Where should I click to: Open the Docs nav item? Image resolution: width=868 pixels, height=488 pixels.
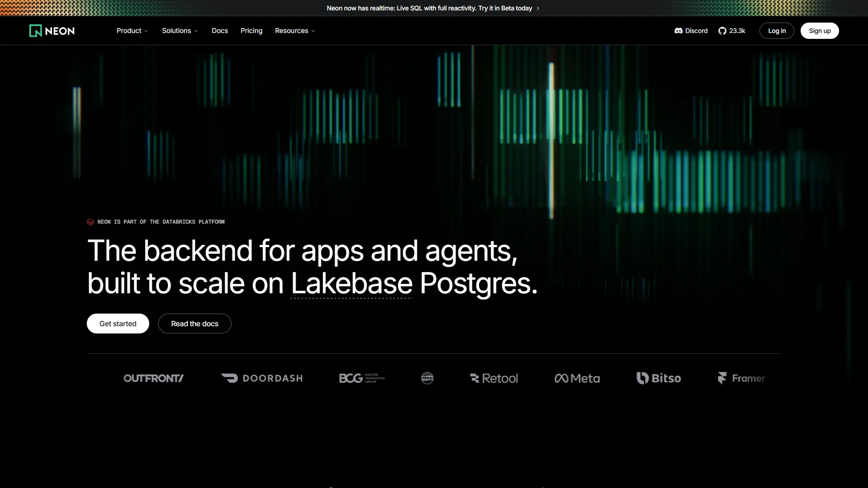point(220,31)
